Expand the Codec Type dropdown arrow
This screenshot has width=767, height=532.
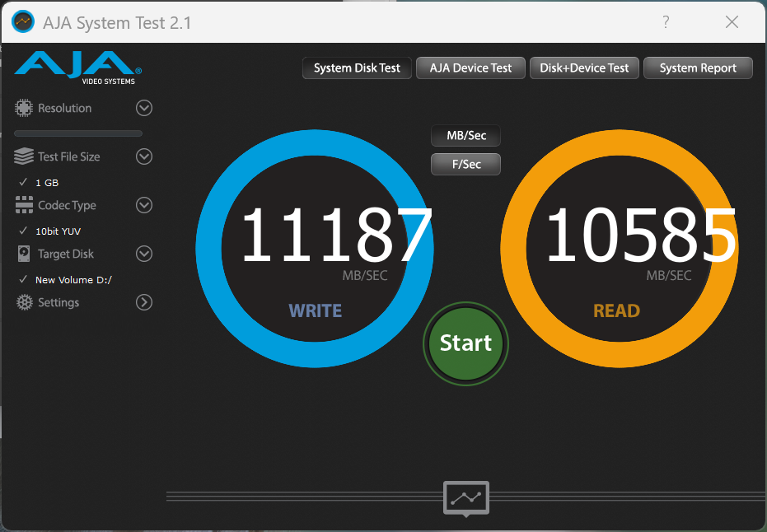click(144, 205)
